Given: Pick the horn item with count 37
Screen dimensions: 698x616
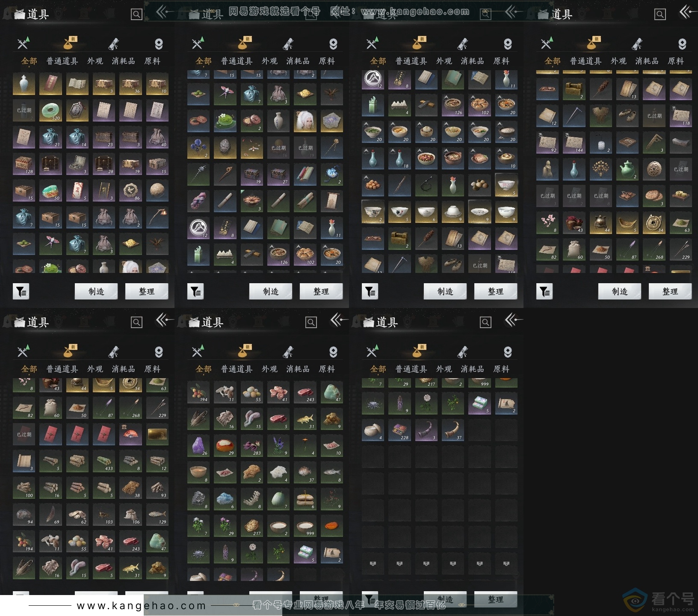Looking at the screenshot, I should click(x=453, y=430).
